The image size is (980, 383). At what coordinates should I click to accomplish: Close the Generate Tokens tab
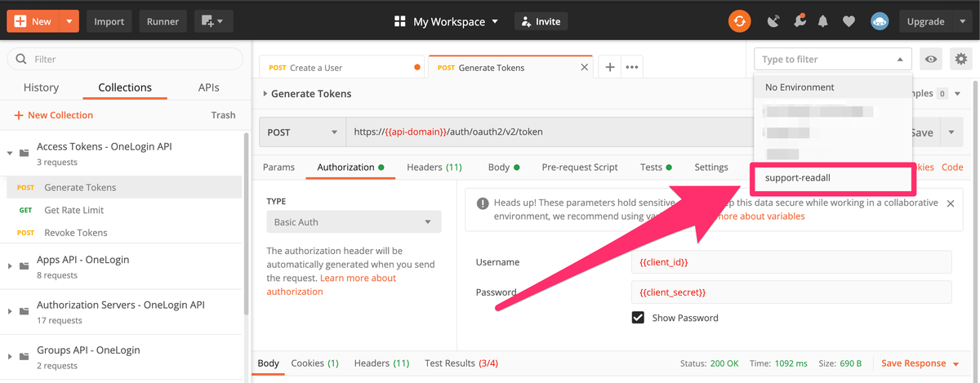[584, 68]
